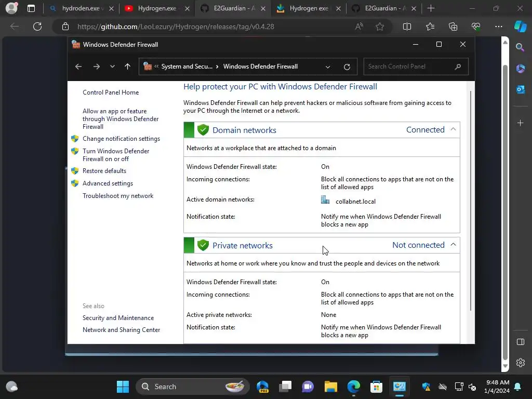Switch to hydroden.exe browser tab
This screenshot has height=399, width=532.
tap(81, 8)
